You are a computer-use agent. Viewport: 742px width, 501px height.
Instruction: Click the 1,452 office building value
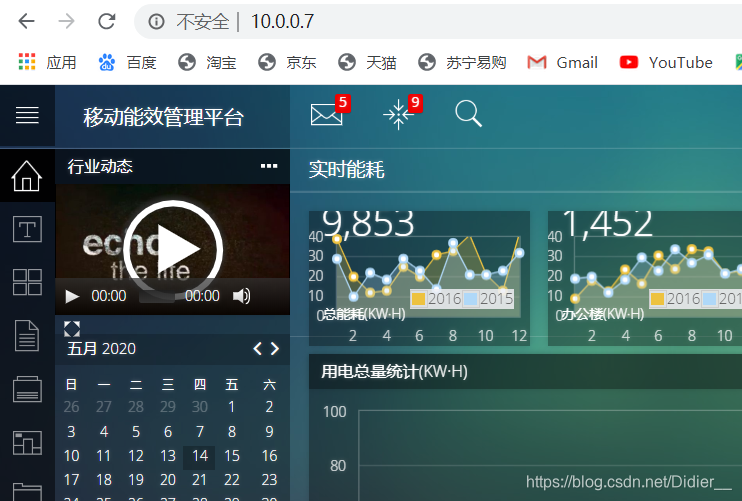pyautogui.click(x=607, y=223)
